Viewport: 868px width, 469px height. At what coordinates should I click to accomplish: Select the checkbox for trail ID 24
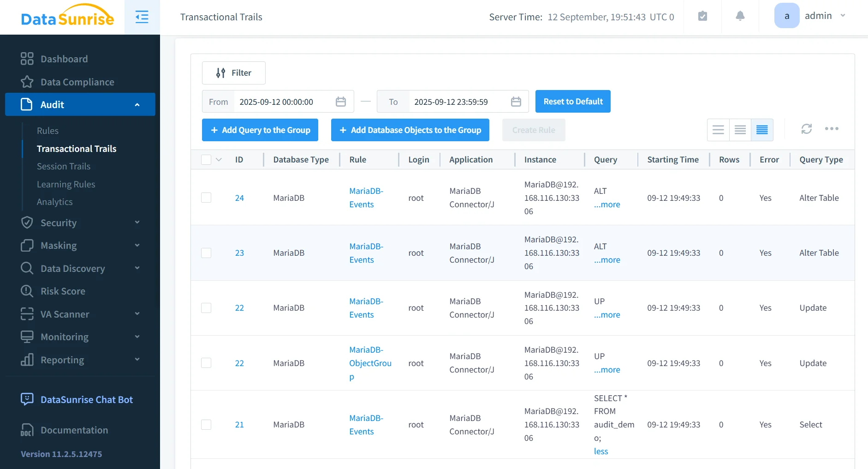tap(206, 198)
